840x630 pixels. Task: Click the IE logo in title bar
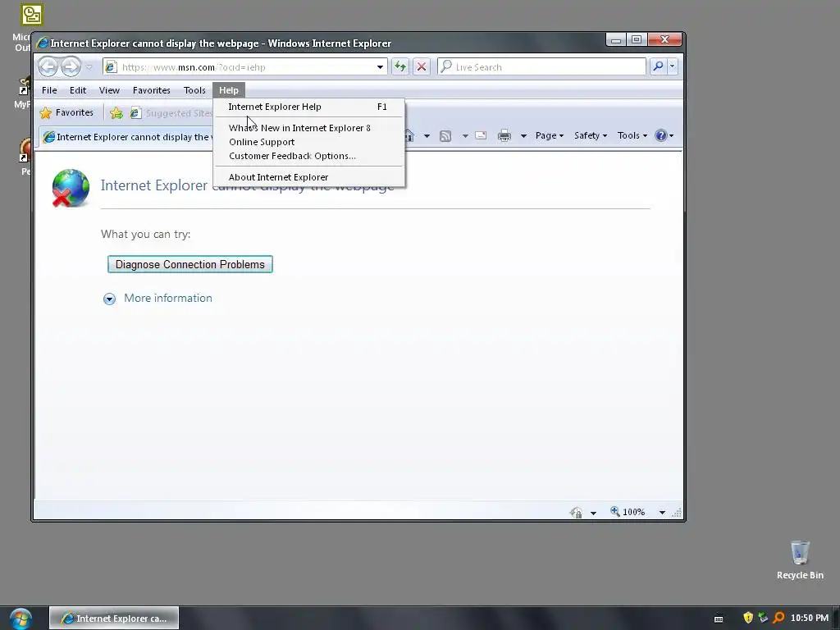click(x=43, y=43)
